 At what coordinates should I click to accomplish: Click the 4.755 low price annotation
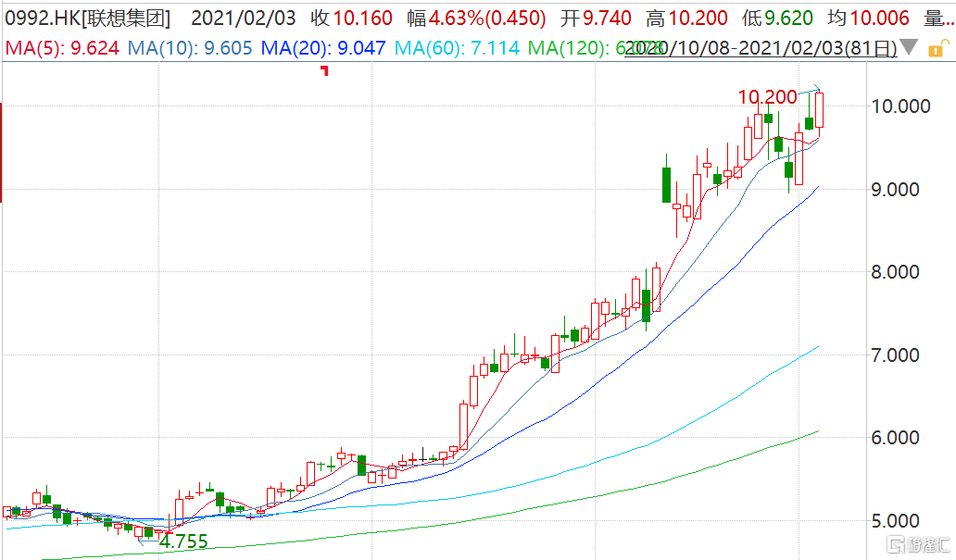pos(182,542)
